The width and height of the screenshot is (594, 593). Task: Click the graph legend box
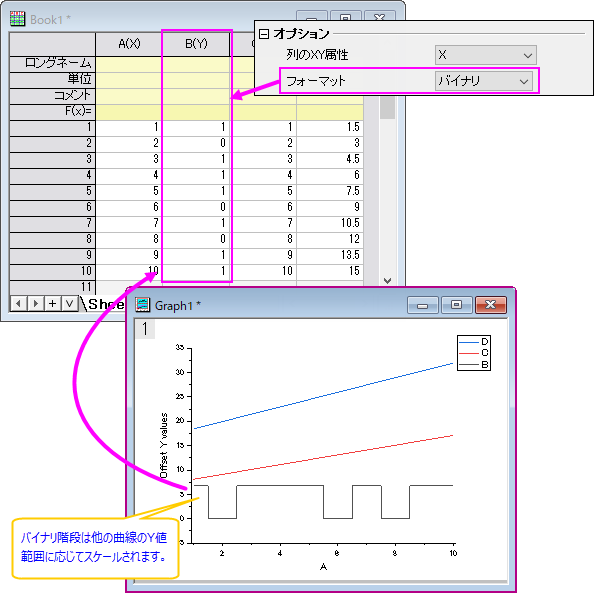(474, 353)
